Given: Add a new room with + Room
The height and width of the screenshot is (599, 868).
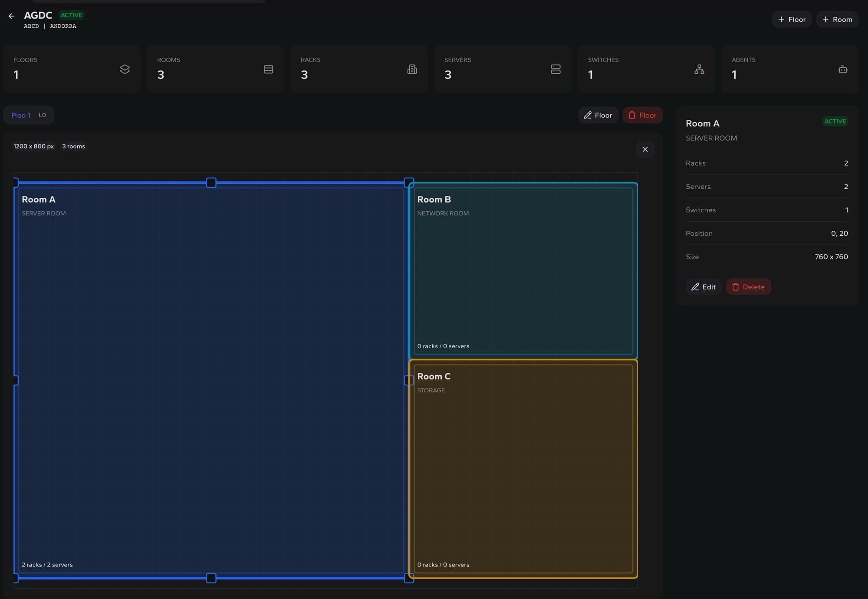Looking at the screenshot, I should point(837,20).
